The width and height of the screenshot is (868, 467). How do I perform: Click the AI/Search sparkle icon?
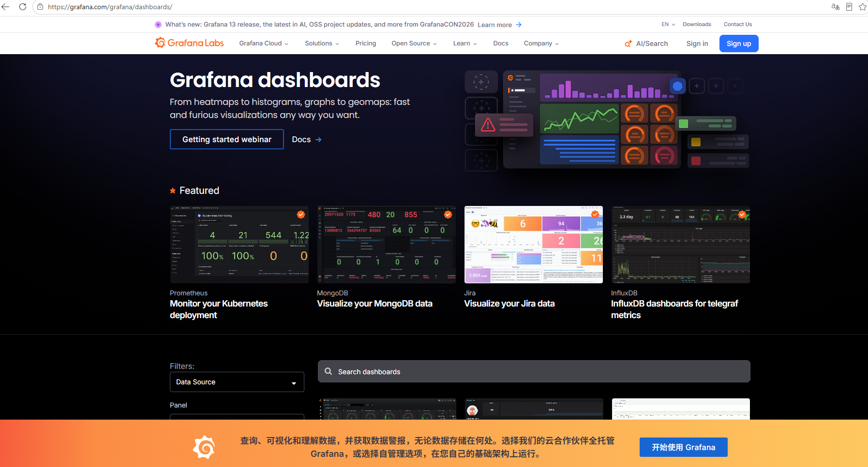(629, 44)
